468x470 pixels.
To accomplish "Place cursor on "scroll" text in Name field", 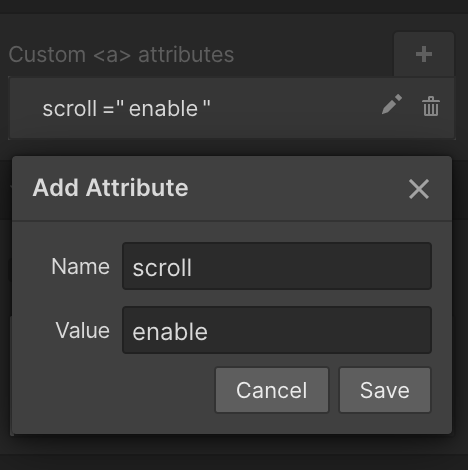I will coord(162,268).
